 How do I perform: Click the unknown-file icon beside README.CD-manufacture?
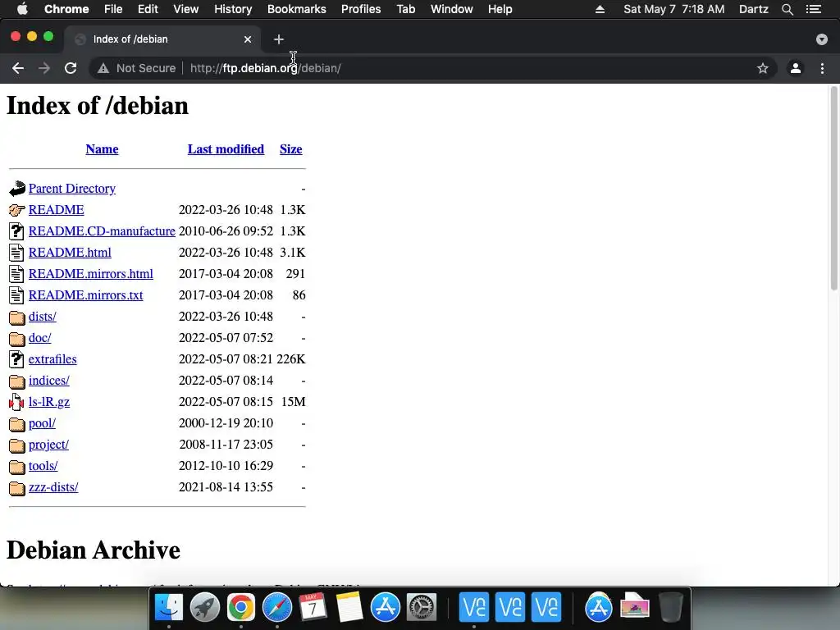coord(16,231)
